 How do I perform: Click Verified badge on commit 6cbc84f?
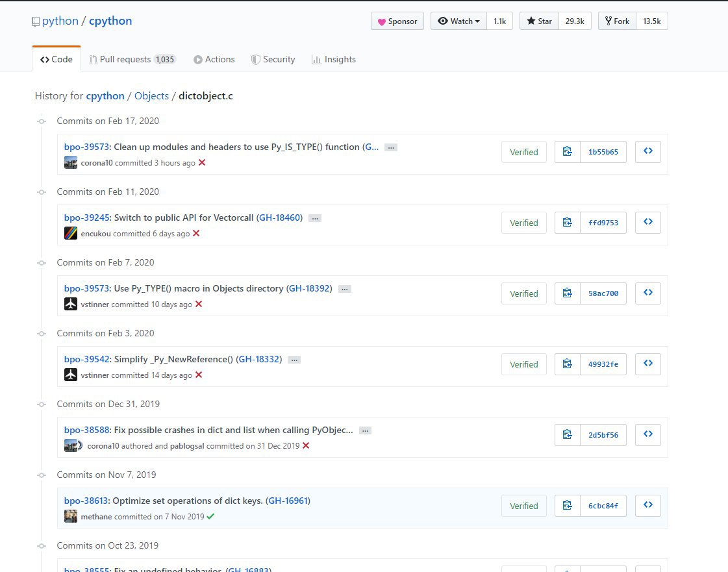click(523, 506)
